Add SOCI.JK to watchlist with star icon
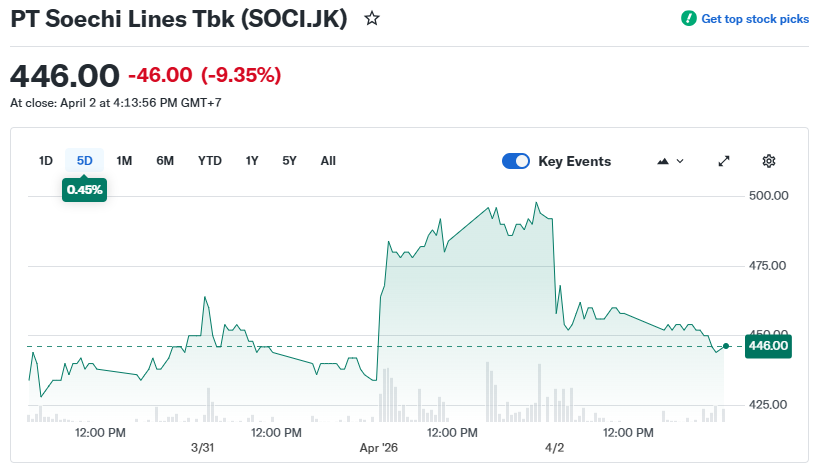Image resolution: width=817 pixels, height=465 pixels. [x=372, y=18]
